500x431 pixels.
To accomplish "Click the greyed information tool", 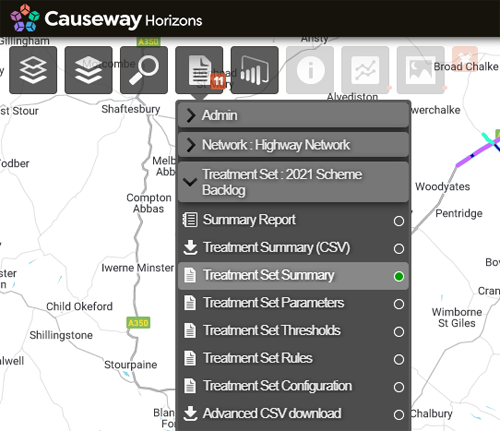I will 310,70.
